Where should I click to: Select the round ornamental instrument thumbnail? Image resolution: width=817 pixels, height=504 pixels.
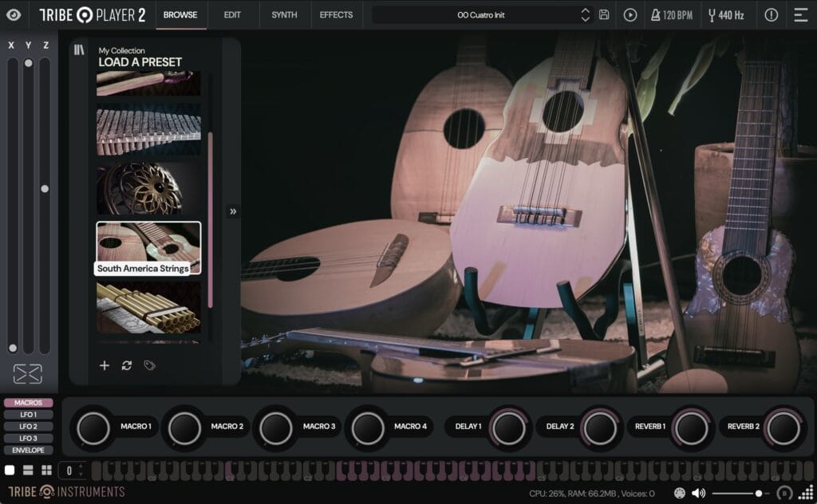(x=148, y=188)
